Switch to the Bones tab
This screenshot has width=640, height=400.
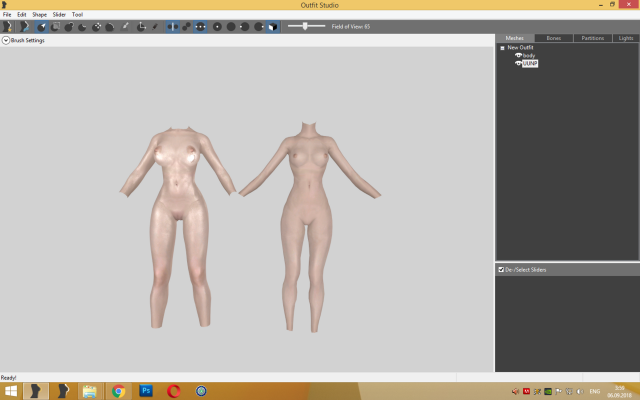(553, 37)
